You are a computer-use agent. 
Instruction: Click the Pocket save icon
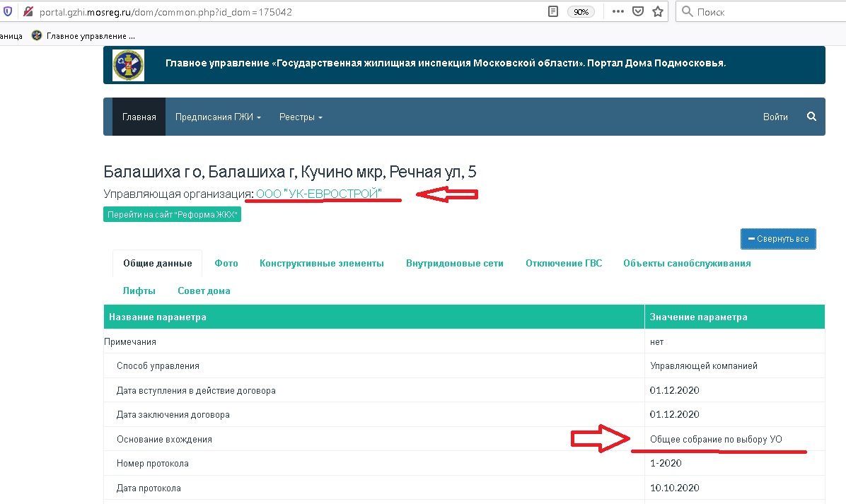point(638,11)
